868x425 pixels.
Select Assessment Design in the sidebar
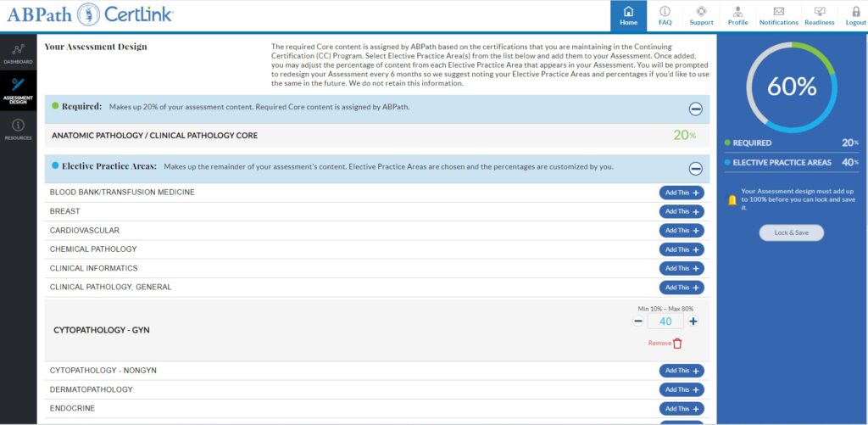[18, 90]
